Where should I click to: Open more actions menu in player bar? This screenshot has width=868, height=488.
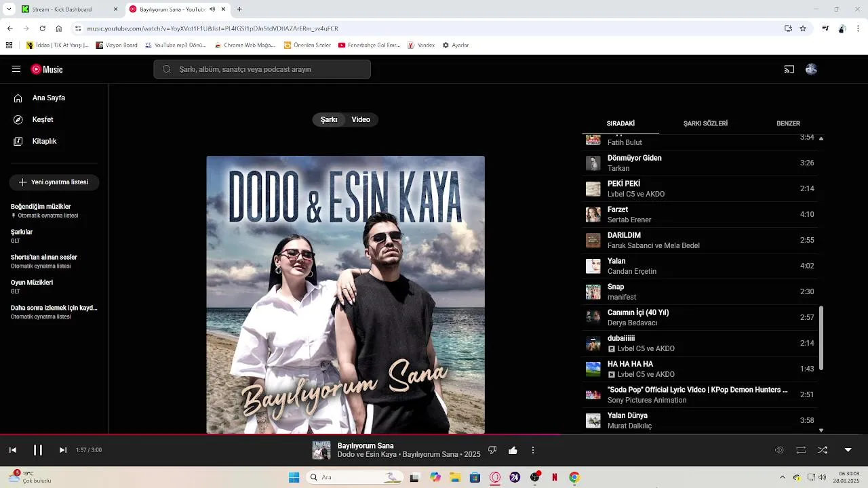click(533, 450)
